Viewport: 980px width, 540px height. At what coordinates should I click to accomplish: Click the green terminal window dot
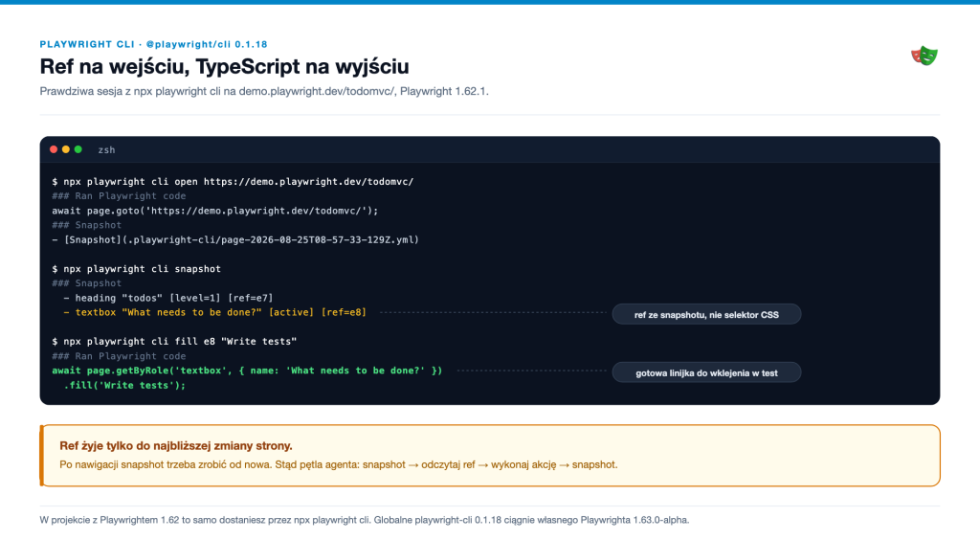[x=78, y=149]
